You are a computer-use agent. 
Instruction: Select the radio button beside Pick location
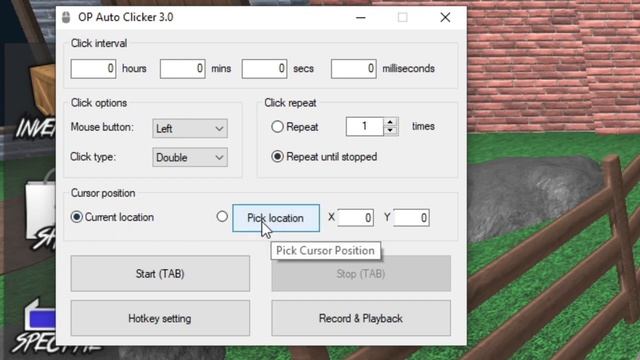pos(222,216)
